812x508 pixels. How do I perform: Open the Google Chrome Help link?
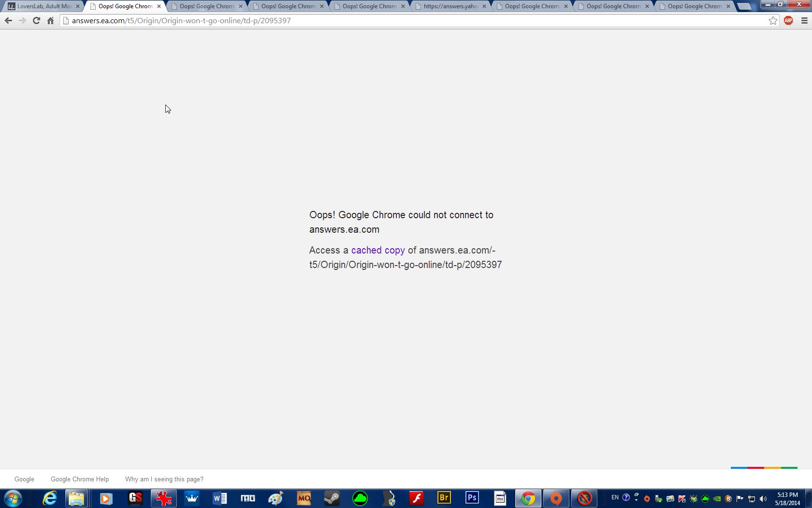pos(80,479)
